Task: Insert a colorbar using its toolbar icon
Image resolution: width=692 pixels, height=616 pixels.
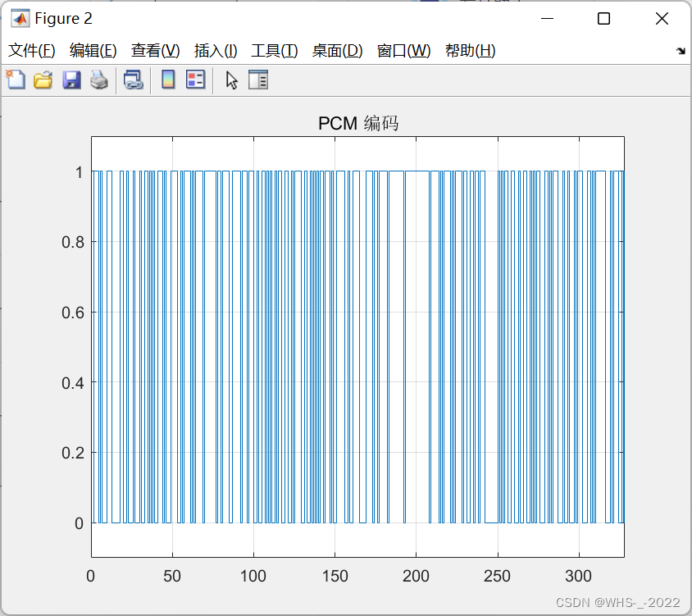Action: (x=169, y=80)
